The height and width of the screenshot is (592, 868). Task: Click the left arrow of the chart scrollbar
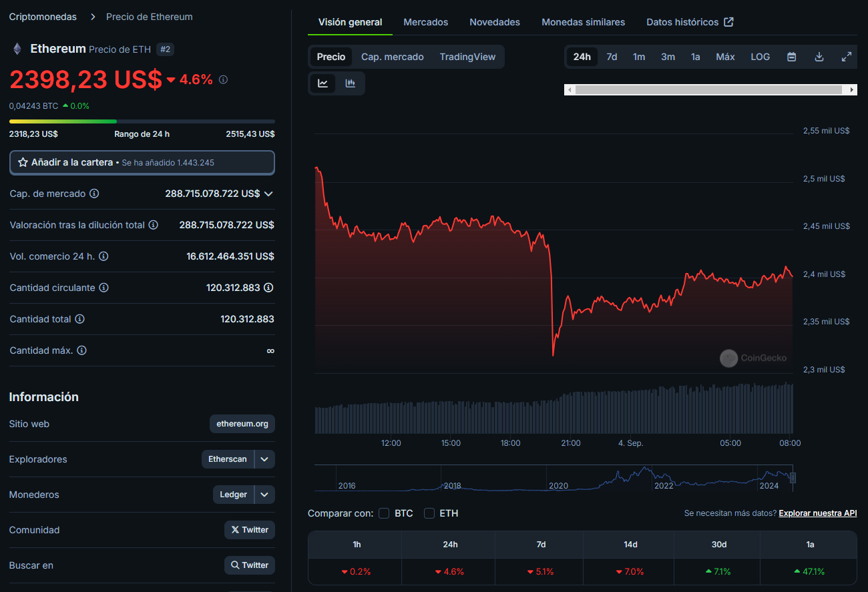[569, 89]
